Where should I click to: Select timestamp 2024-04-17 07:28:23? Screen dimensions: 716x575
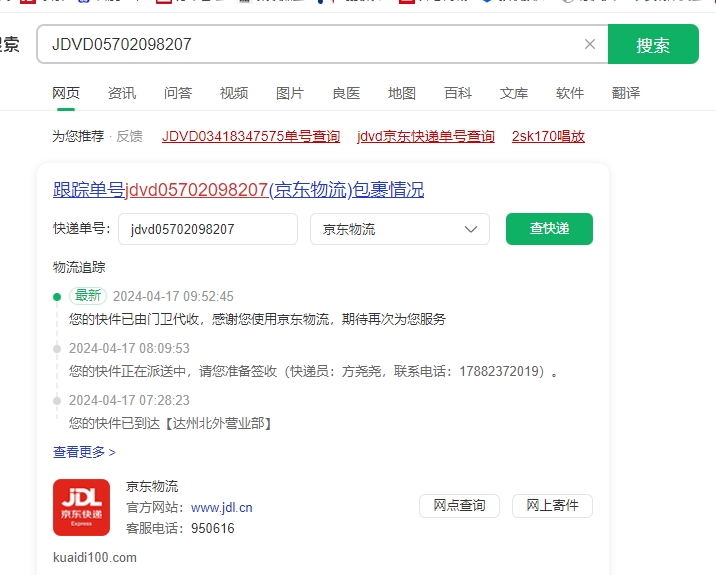coord(129,401)
